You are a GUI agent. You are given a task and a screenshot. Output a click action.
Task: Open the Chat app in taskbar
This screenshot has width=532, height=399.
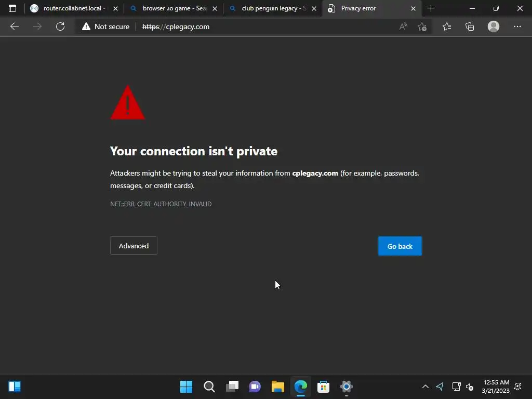click(255, 387)
